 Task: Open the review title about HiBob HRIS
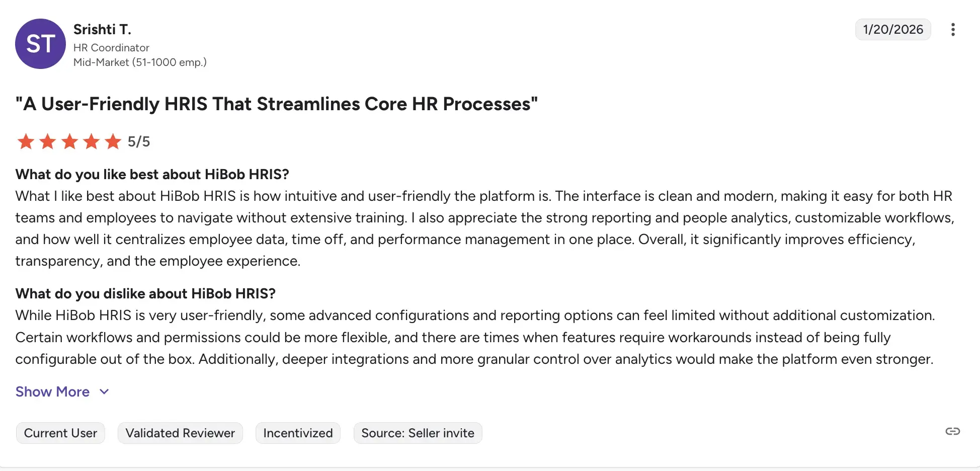click(276, 104)
